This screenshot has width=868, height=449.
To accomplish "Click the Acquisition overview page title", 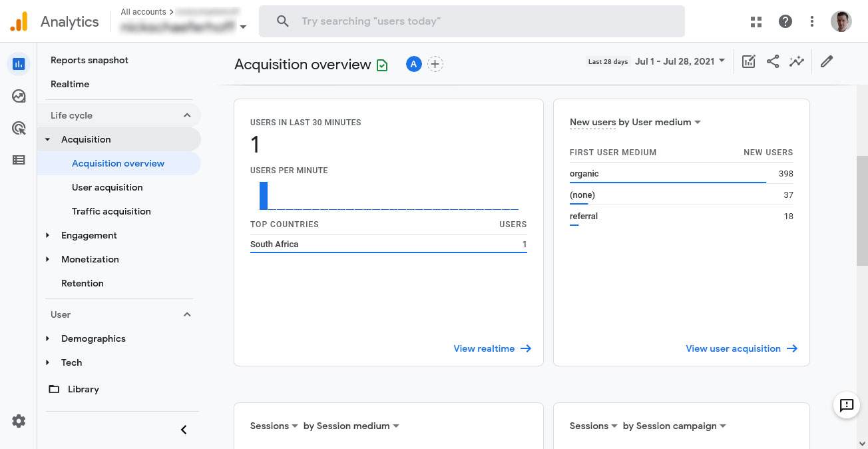I will (303, 65).
